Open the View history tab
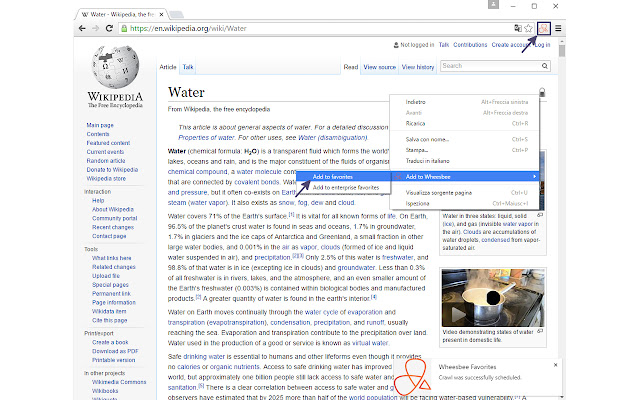 click(417, 67)
